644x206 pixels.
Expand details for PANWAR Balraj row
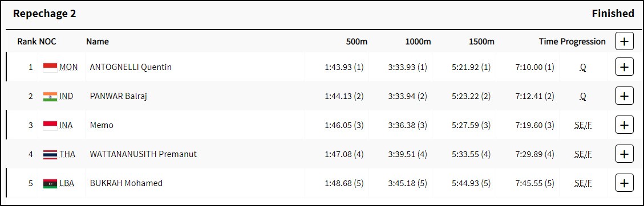click(624, 96)
